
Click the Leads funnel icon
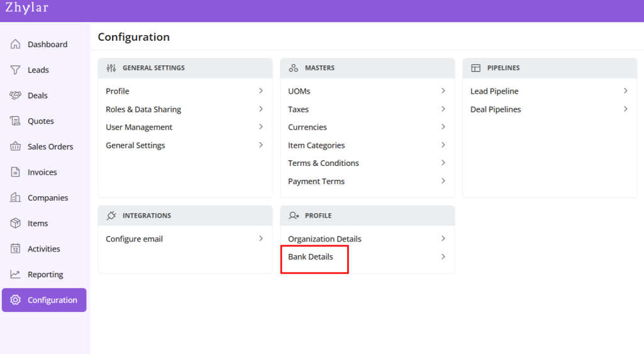[16, 70]
